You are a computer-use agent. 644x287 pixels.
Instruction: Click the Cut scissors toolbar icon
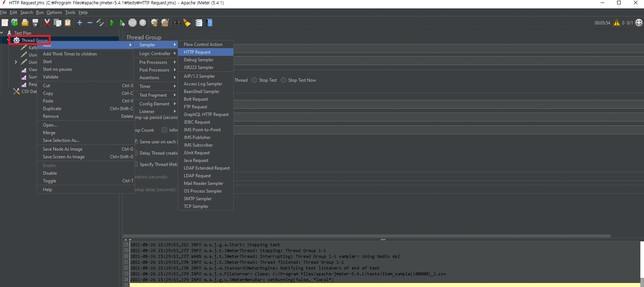(47, 23)
